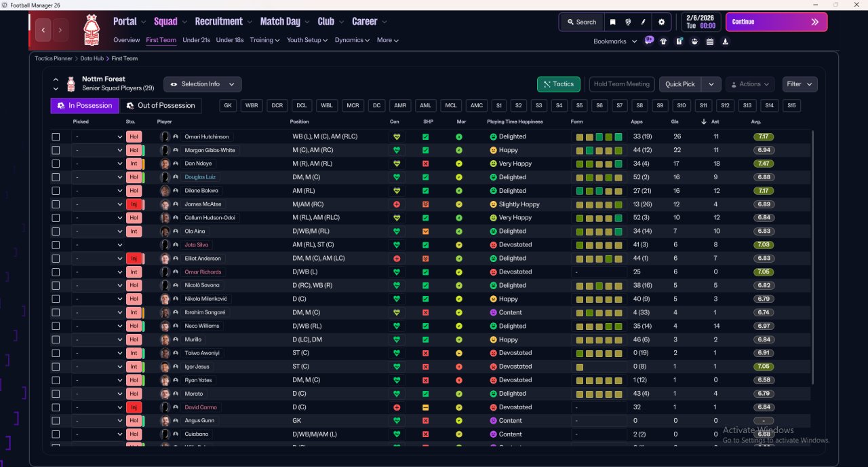Image resolution: width=868 pixels, height=467 pixels.
Task: Click the back navigation arrow
Action: (43, 30)
